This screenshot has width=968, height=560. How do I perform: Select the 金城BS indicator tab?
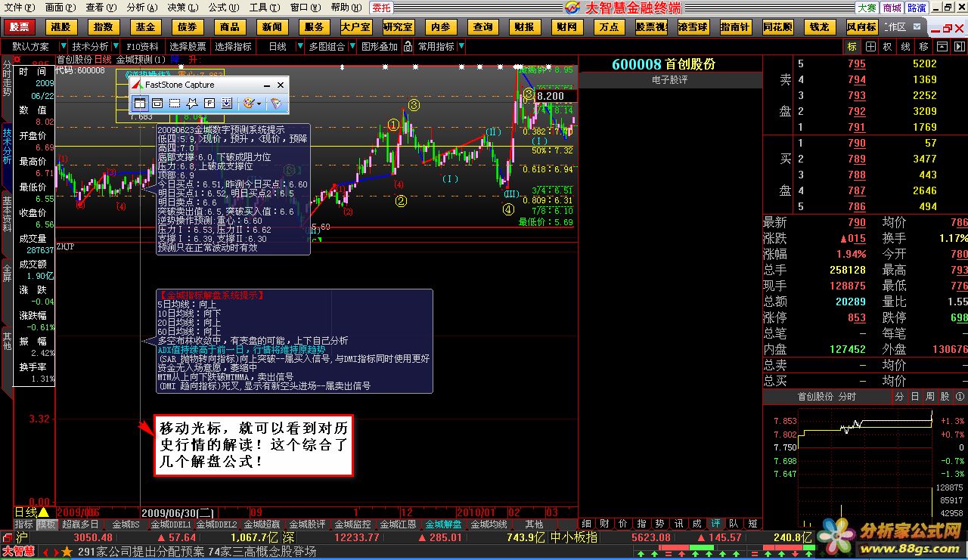[x=125, y=524]
